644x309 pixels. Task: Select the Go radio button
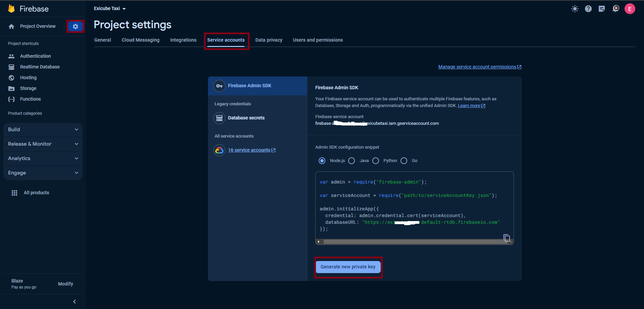click(x=404, y=161)
